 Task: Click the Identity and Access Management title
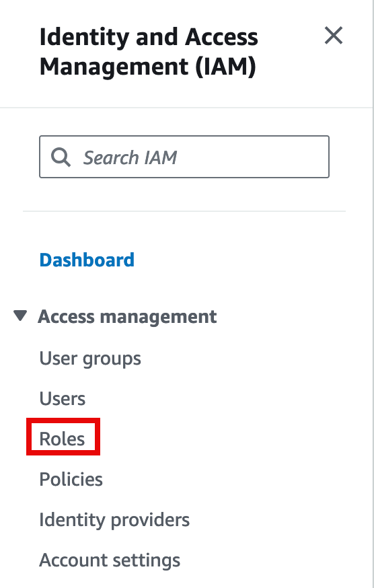(149, 52)
